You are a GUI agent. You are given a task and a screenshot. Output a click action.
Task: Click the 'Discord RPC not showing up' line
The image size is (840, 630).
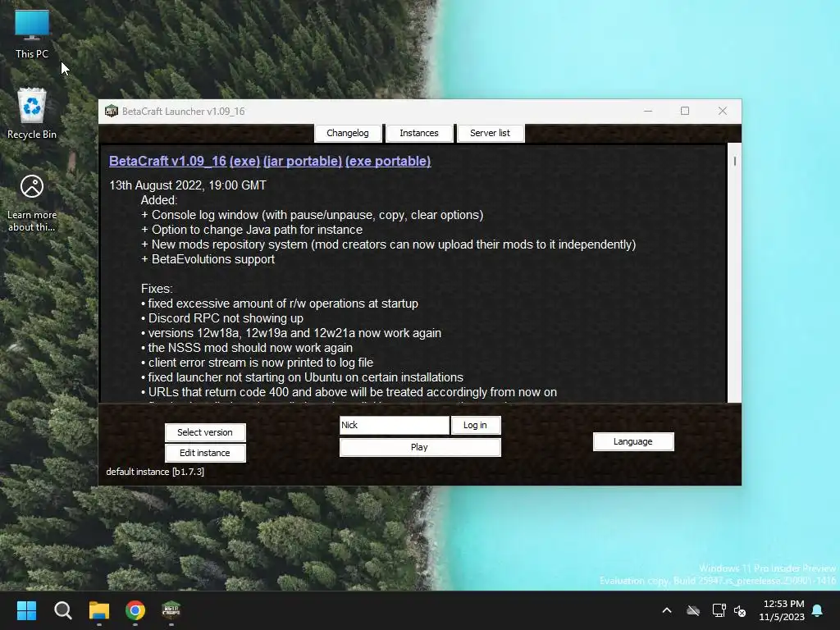[222, 318]
